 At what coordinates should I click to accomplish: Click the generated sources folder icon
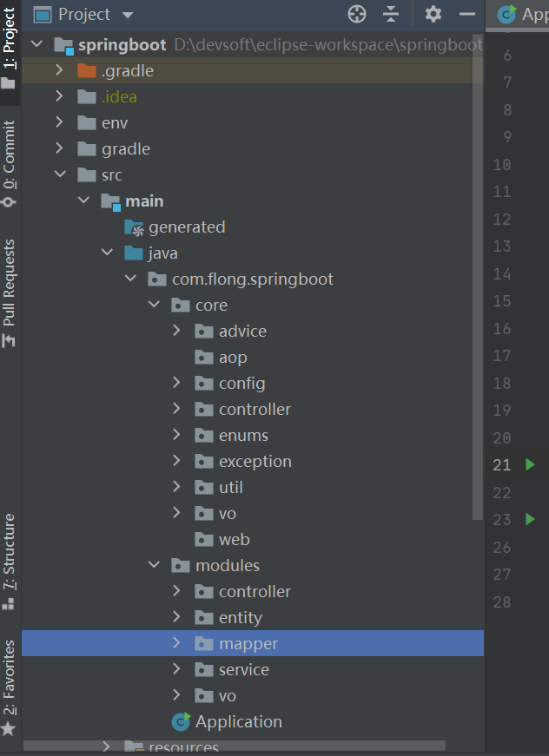[x=134, y=227]
